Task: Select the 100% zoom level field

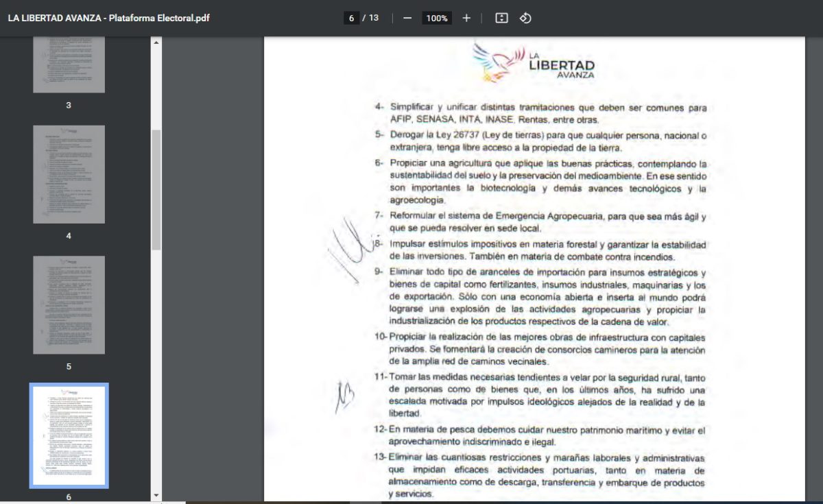Action: [x=437, y=19]
